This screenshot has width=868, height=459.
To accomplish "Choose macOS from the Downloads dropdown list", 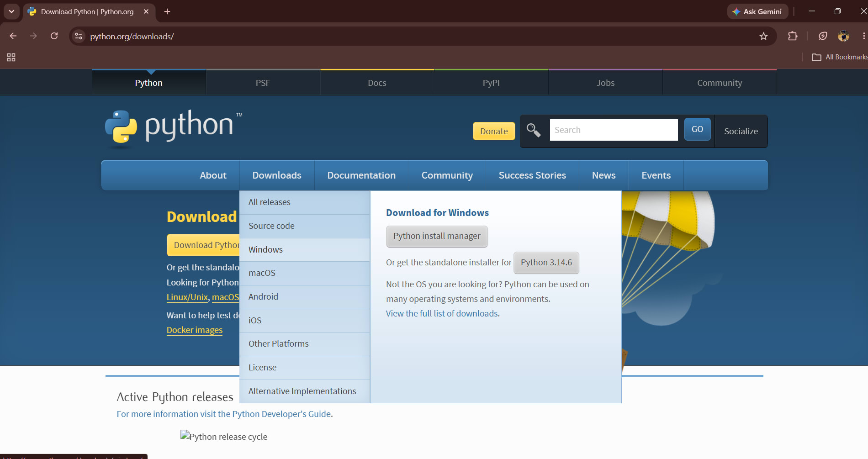I will [x=305, y=273].
